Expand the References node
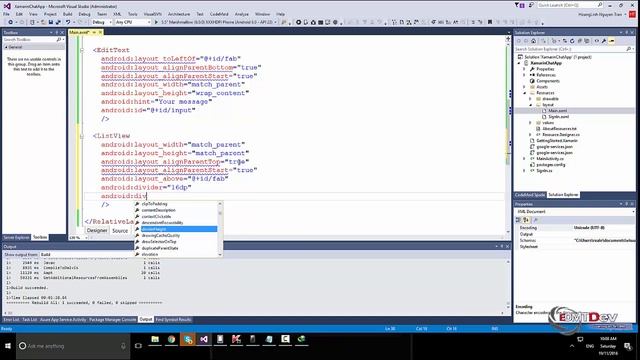Viewport: 640px width, 360px height. point(524,75)
